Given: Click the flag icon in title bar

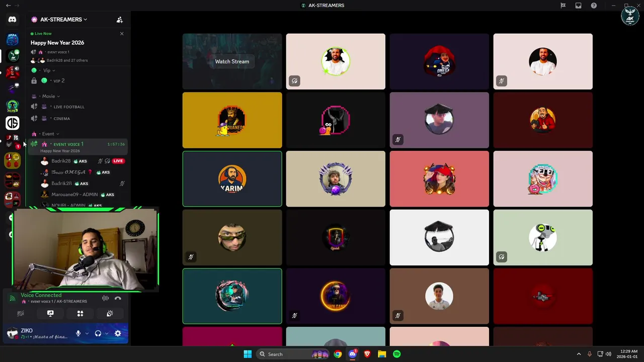Looking at the screenshot, I should 563,6.
